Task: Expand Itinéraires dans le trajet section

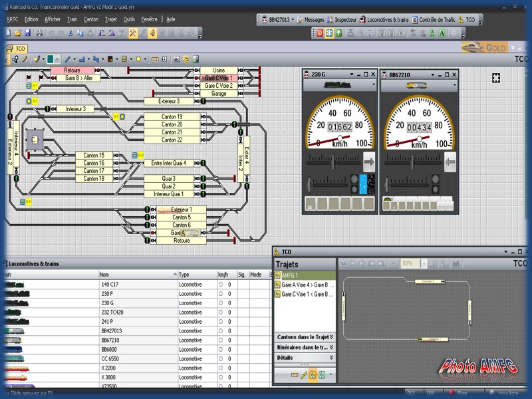Action: click(x=331, y=347)
